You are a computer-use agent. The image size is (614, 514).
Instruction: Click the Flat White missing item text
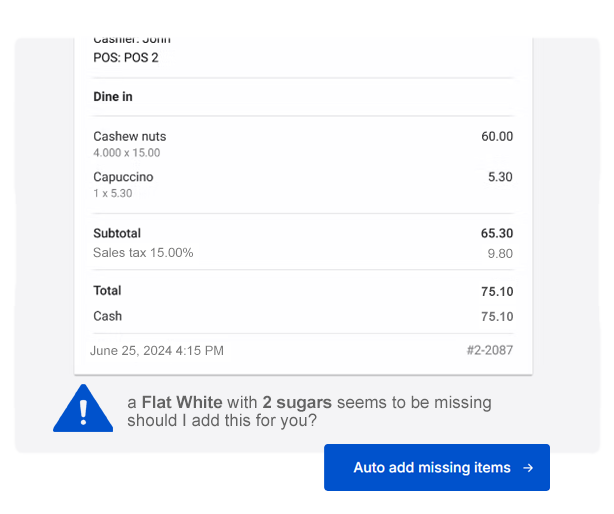tap(181, 402)
